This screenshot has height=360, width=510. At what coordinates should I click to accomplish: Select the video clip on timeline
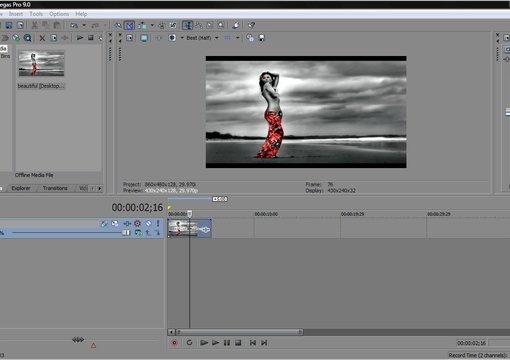click(189, 228)
